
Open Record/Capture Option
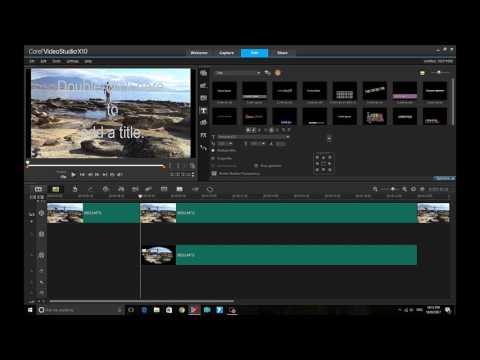tap(105, 189)
